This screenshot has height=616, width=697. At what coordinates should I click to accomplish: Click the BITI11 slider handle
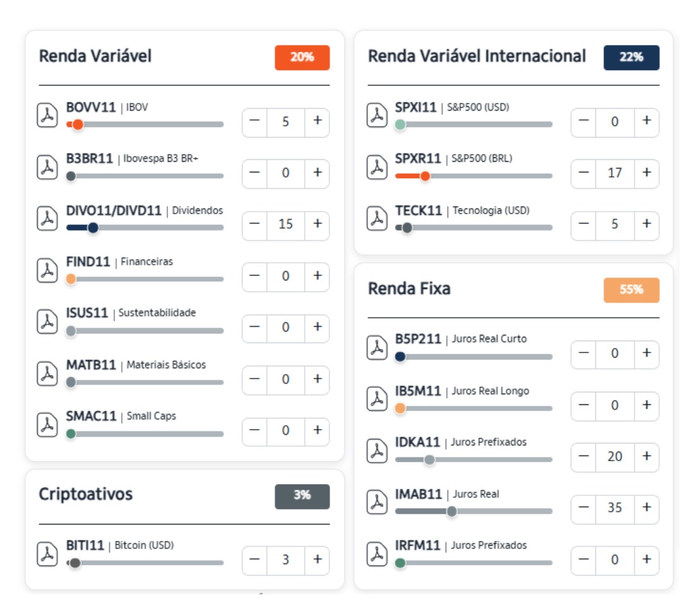(x=75, y=563)
